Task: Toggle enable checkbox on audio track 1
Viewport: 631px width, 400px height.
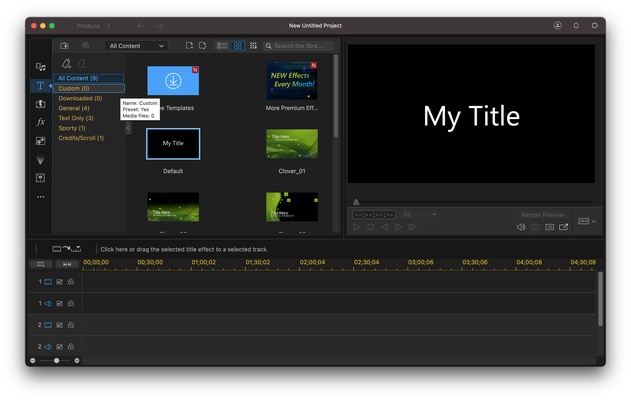Action: tap(59, 303)
